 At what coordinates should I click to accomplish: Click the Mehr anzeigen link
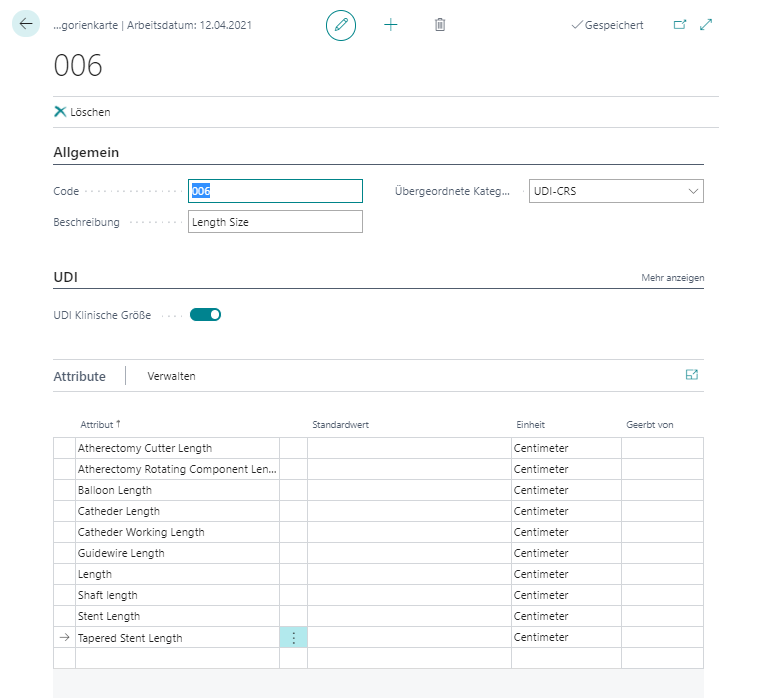pyautogui.click(x=672, y=278)
